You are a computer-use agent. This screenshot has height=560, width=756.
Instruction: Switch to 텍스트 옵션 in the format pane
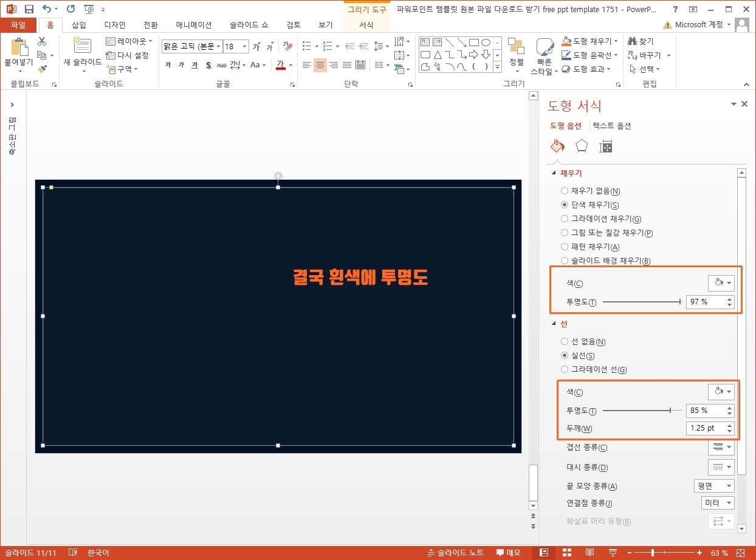(611, 126)
